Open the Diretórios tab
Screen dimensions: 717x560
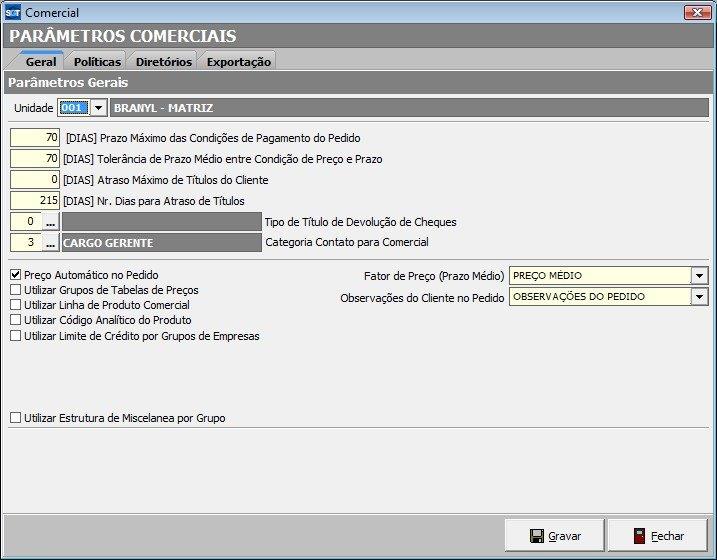[163, 62]
